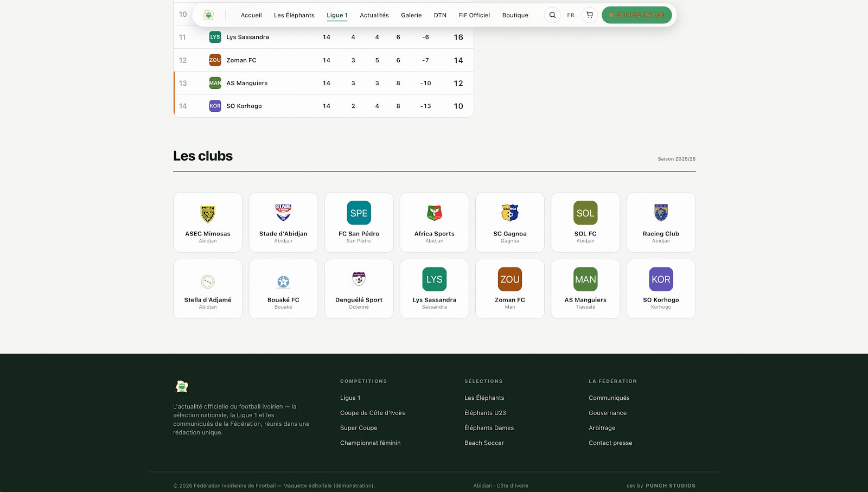Open the shopping cart icon
Screen dimensions: 868x492
(590, 15)
